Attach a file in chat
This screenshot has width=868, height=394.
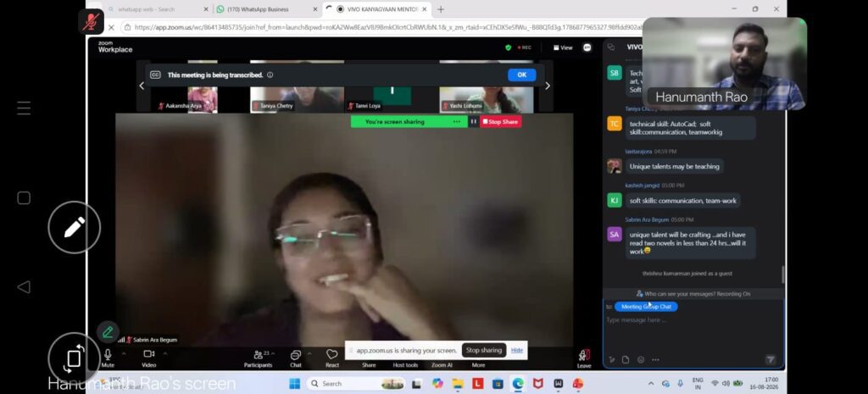[626, 360]
